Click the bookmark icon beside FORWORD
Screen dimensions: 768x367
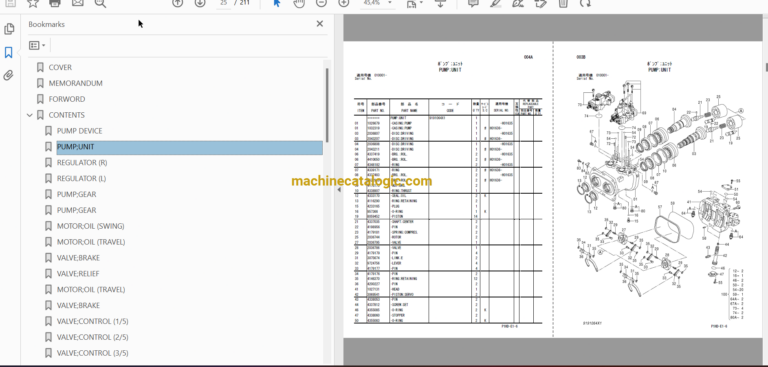[x=40, y=99]
